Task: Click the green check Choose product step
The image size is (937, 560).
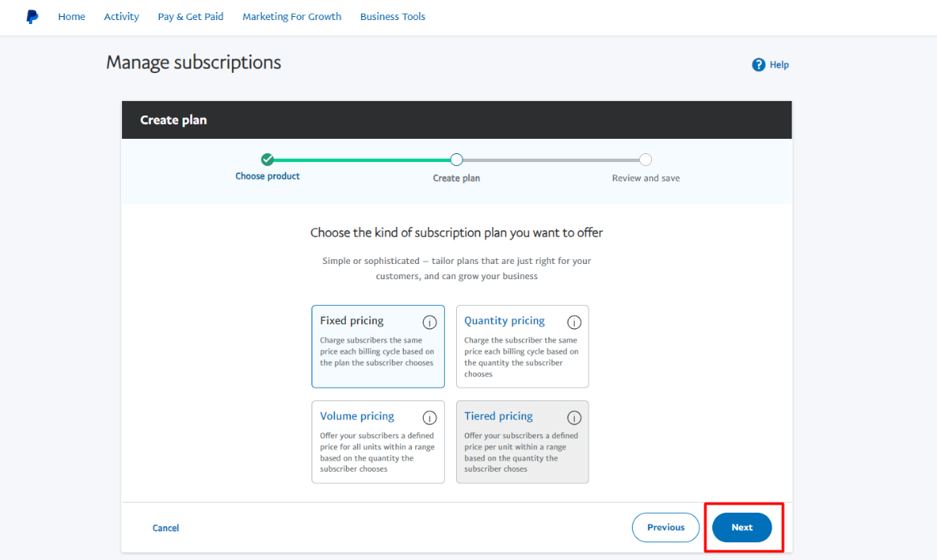Action: pyautogui.click(x=267, y=160)
